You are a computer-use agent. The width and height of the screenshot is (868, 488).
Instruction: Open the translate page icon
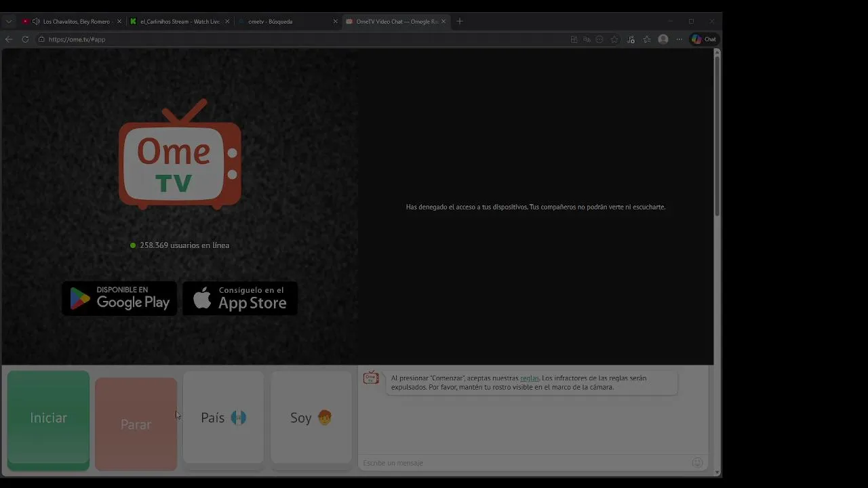[587, 39]
